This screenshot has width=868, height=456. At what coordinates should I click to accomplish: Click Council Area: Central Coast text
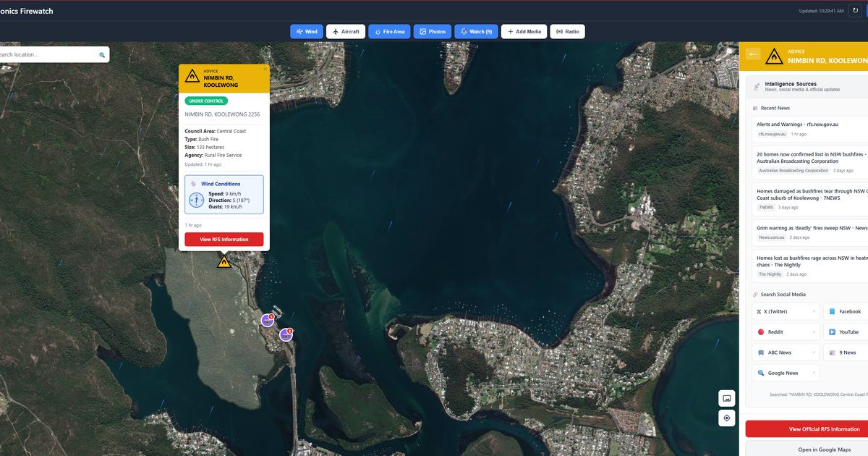coord(215,131)
